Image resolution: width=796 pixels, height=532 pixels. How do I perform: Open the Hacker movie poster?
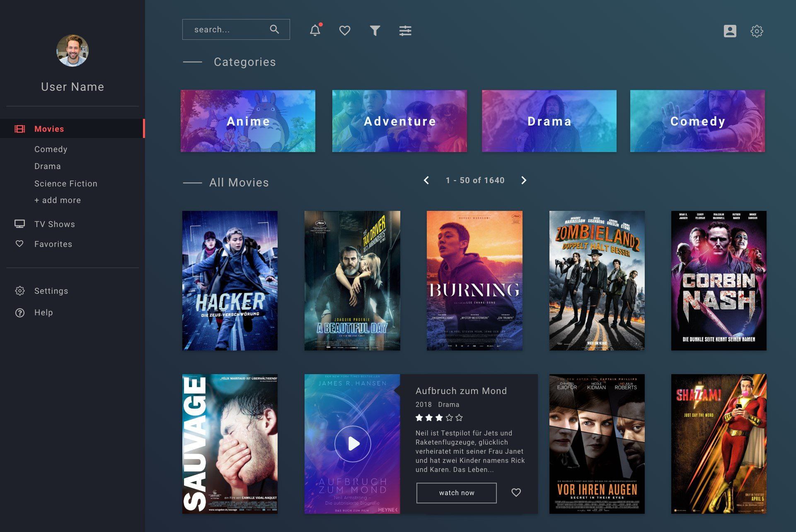230,281
